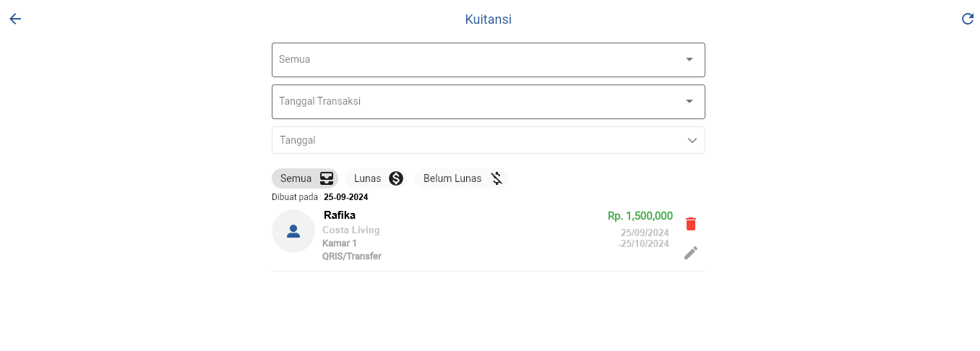Toggle the Semua filter chip
Image resolution: width=980 pixels, height=351 pixels.
[296, 178]
